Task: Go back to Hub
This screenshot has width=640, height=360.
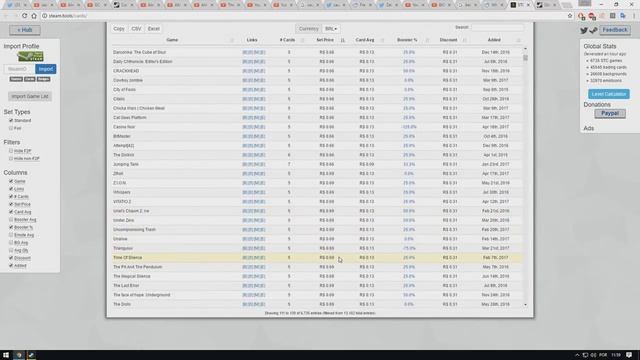Action: pos(25,30)
